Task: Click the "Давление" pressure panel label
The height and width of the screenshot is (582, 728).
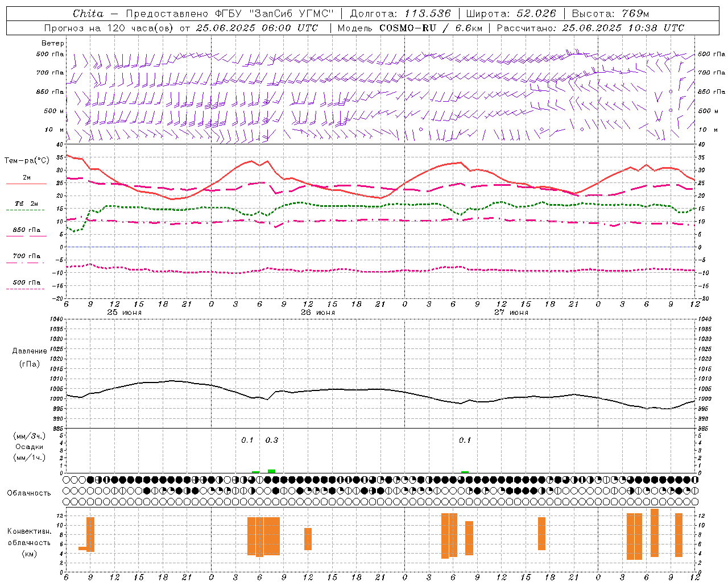Action: coord(30,351)
